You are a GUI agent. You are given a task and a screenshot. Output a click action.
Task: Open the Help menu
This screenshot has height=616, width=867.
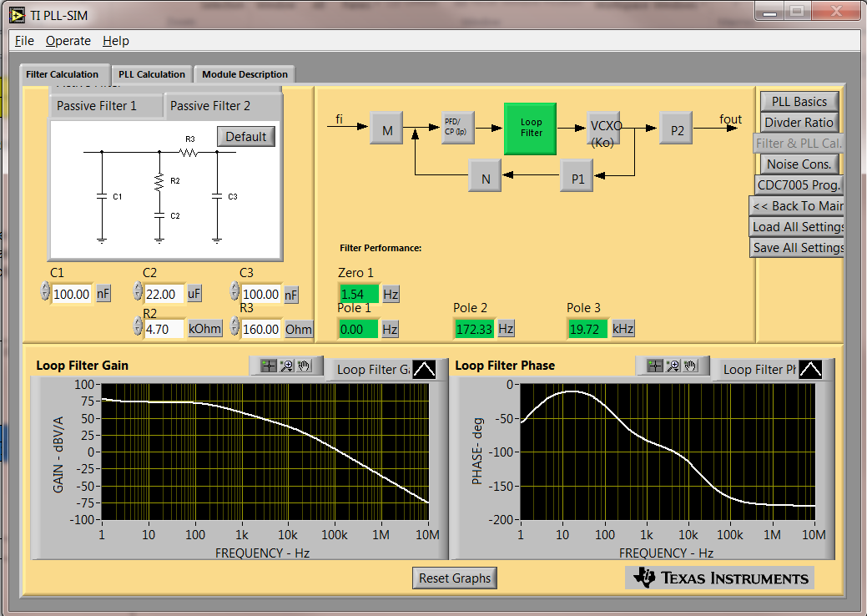pos(115,41)
